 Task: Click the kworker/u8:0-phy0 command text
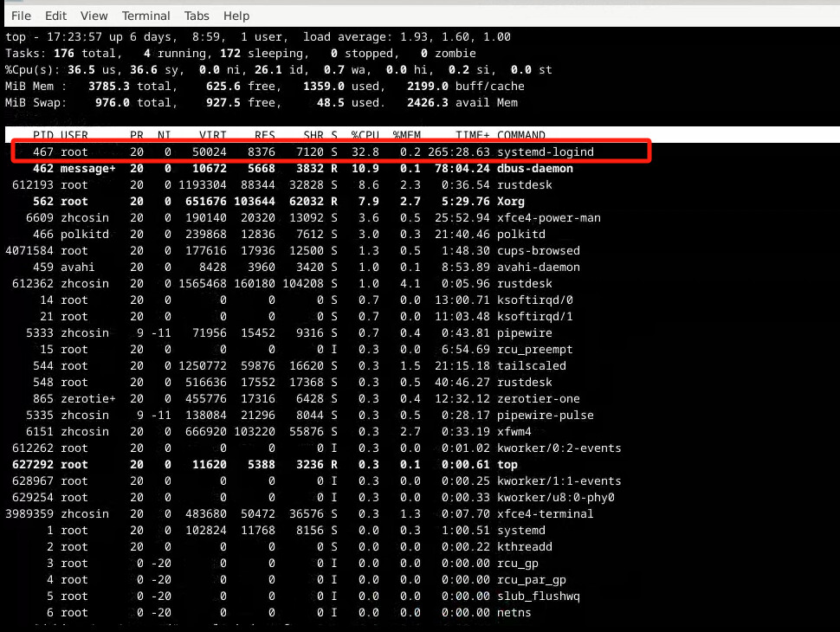(556, 498)
